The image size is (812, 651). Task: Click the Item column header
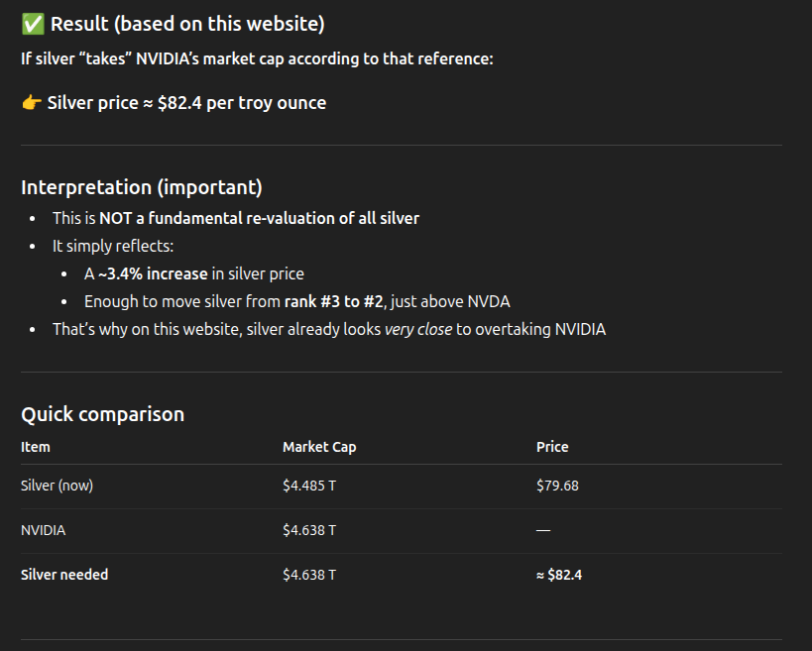tap(36, 447)
